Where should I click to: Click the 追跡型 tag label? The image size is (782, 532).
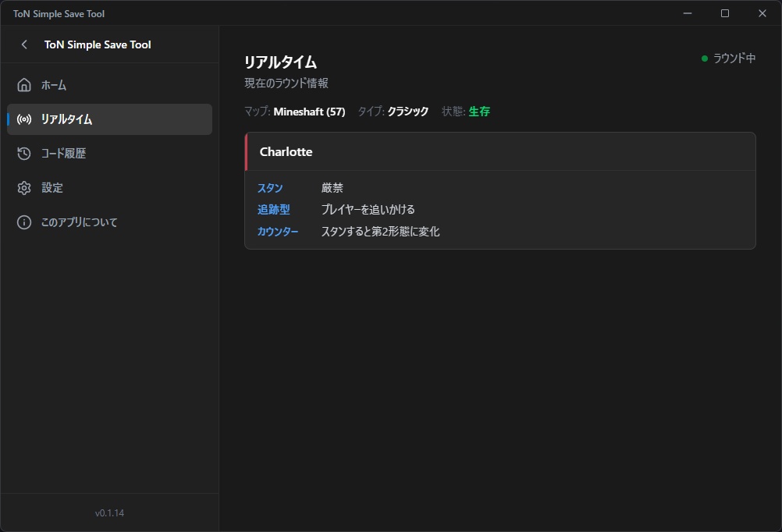273,209
